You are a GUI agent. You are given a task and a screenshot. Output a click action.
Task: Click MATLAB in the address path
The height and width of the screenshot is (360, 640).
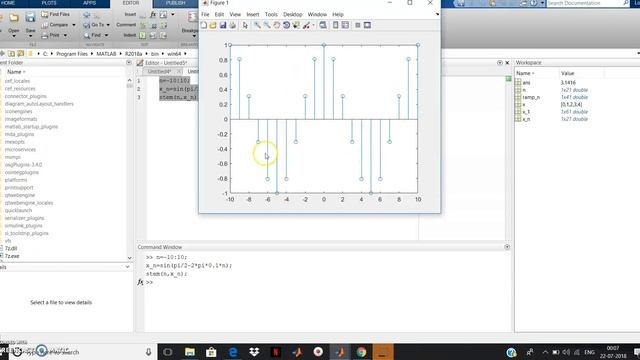click(106, 53)
